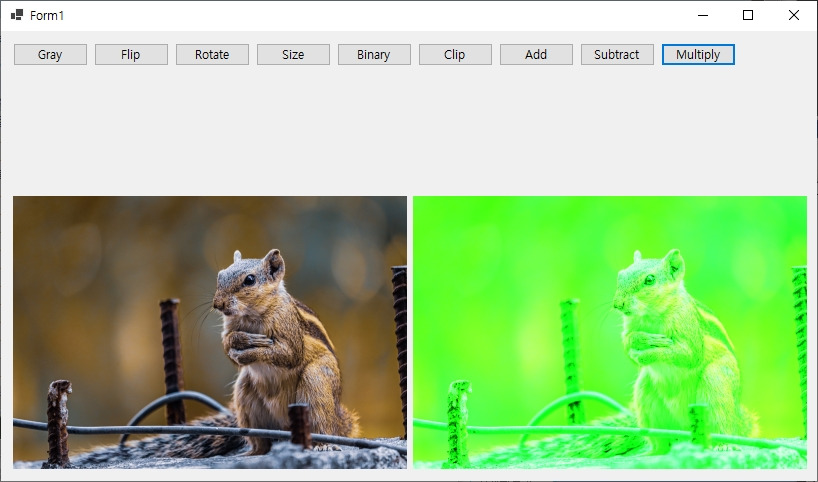Viewport: 818px width, 482px height.
Task: Click the original squirrel photo
Action: coord(210,332)
